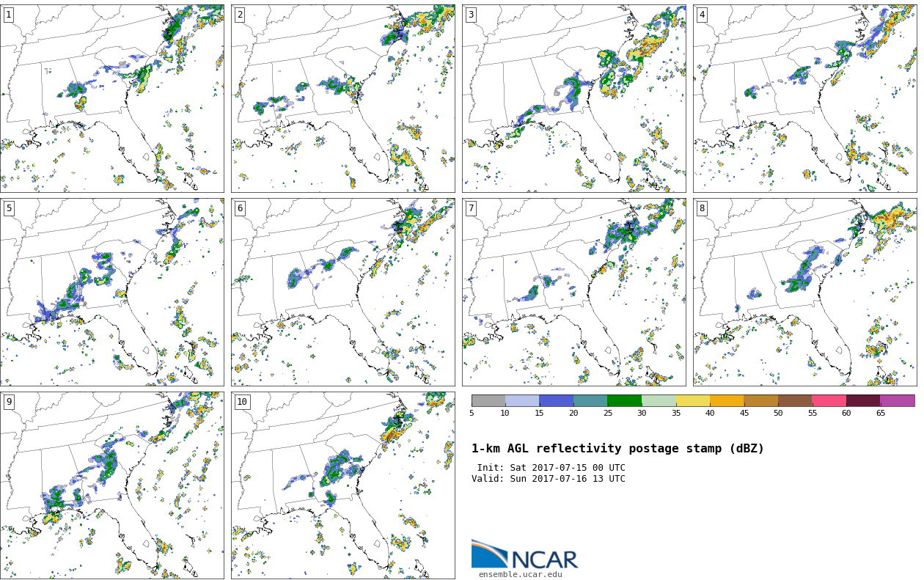Click the blue 15-20 dBZ swatch

tap(557, 400)
